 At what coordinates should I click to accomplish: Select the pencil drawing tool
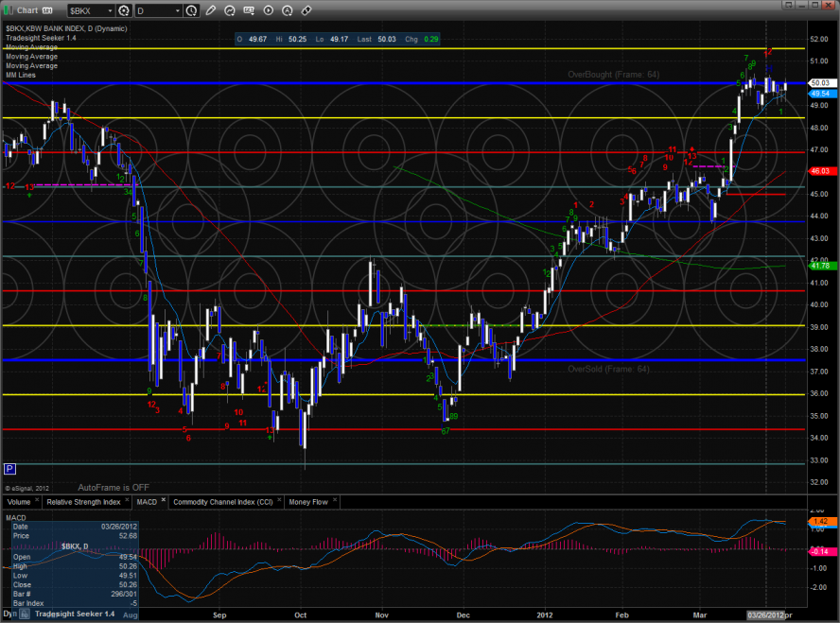210,10
